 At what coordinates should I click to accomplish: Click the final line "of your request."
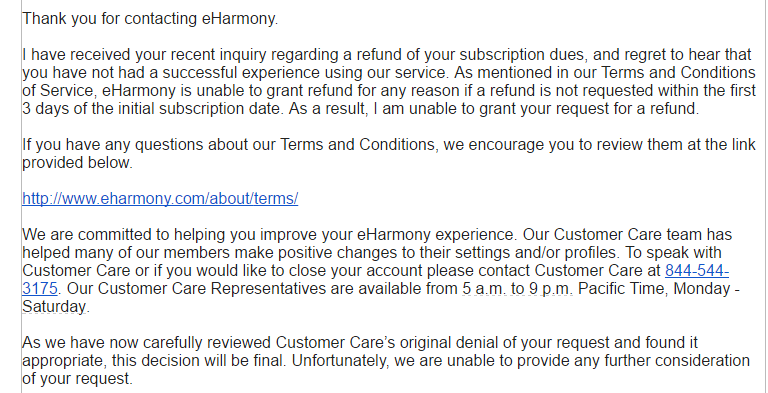pos(77,379)
